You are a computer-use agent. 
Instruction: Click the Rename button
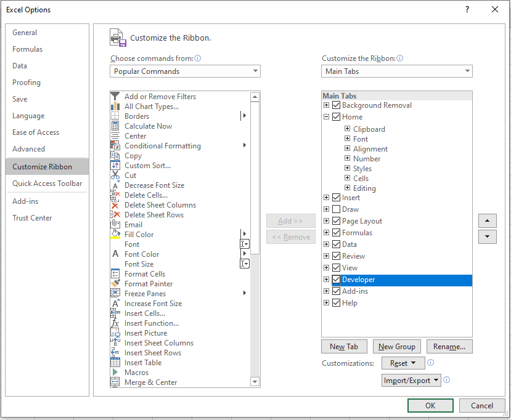coord(449,346)
